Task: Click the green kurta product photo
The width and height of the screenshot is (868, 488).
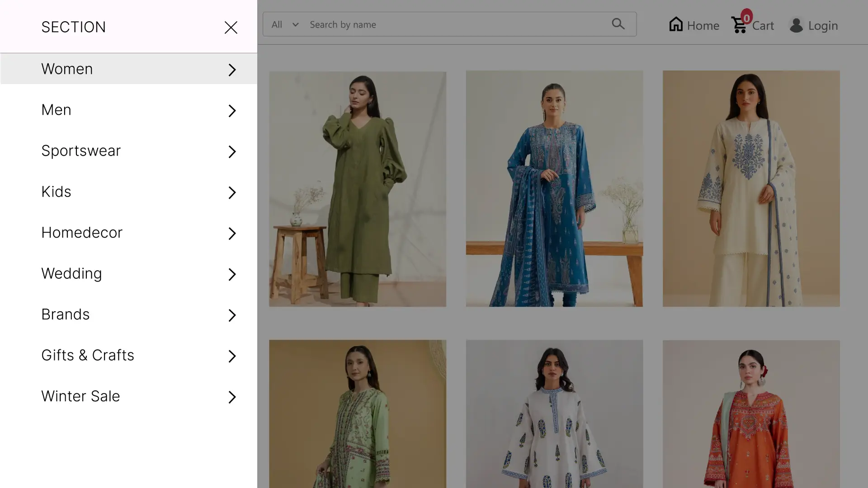Action: [x=358, y=189]
